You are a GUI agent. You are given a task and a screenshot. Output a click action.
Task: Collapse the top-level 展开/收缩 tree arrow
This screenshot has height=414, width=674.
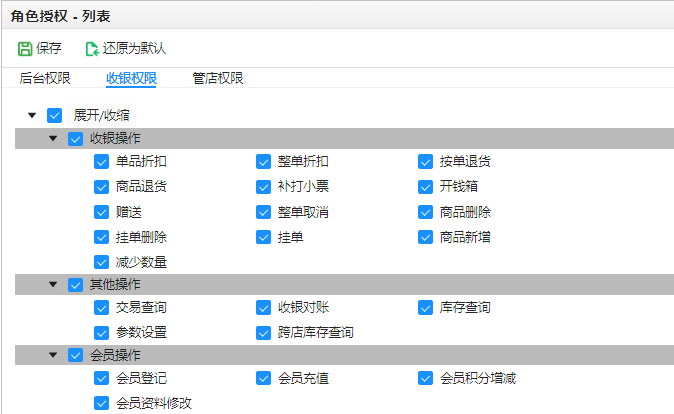tap(32, 115)
